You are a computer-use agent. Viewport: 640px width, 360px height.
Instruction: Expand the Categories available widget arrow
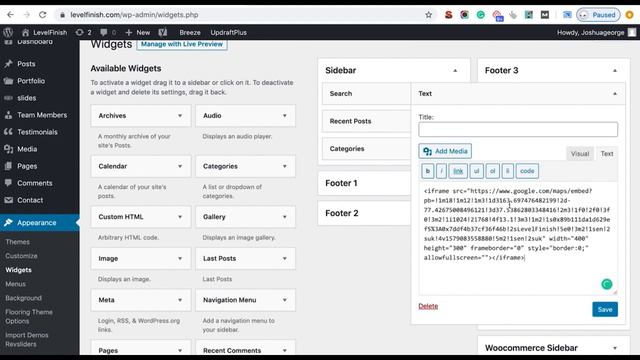(x=284, y=167)
